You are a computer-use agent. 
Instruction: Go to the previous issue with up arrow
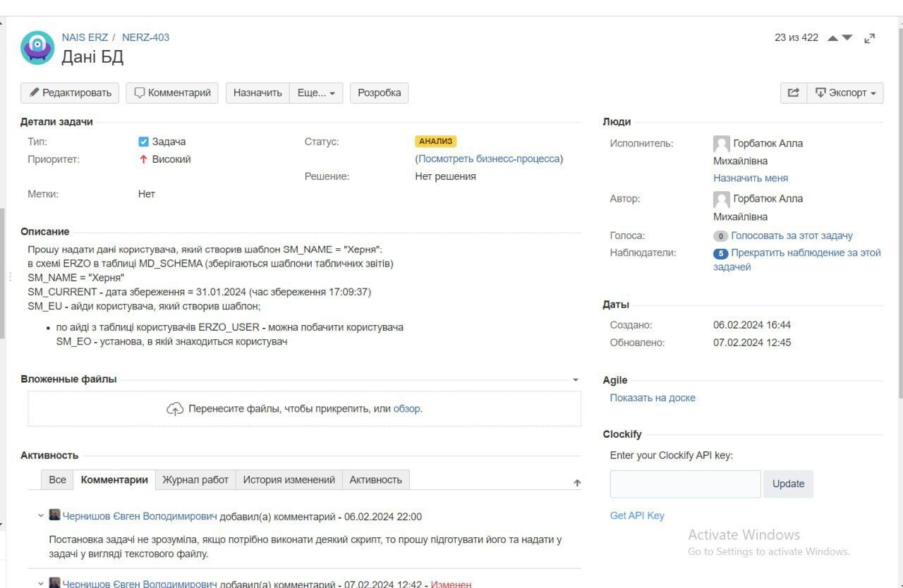click(832, 38)
